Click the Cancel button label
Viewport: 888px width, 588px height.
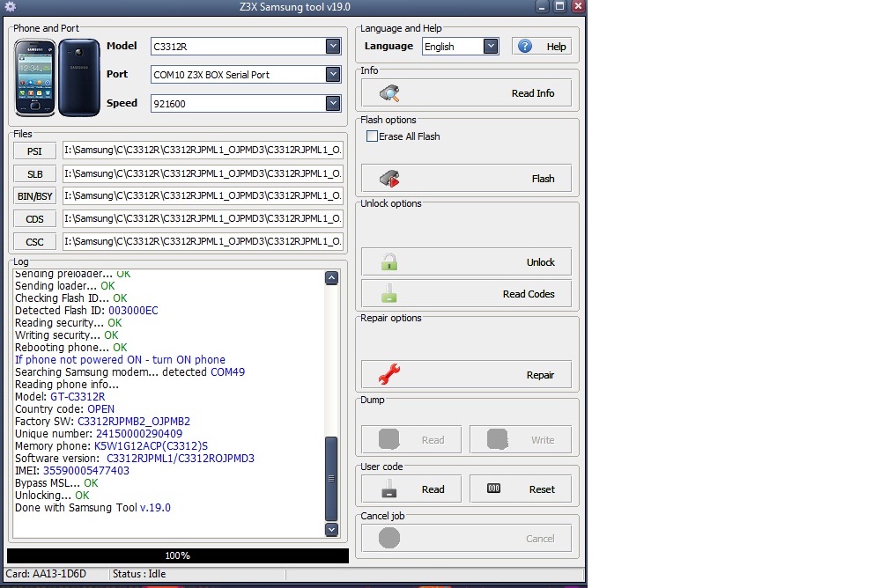pyautogui.click(x=540, y=538)
